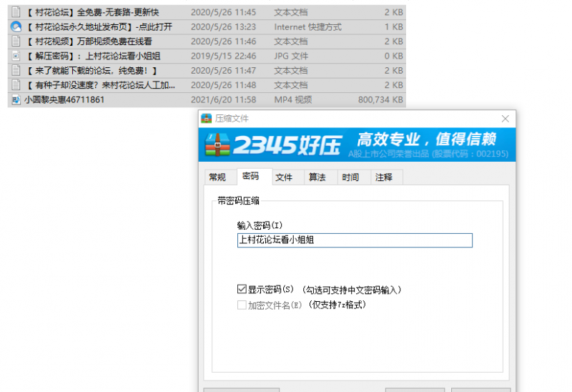Select the 密码 tab

click(251, 177)
